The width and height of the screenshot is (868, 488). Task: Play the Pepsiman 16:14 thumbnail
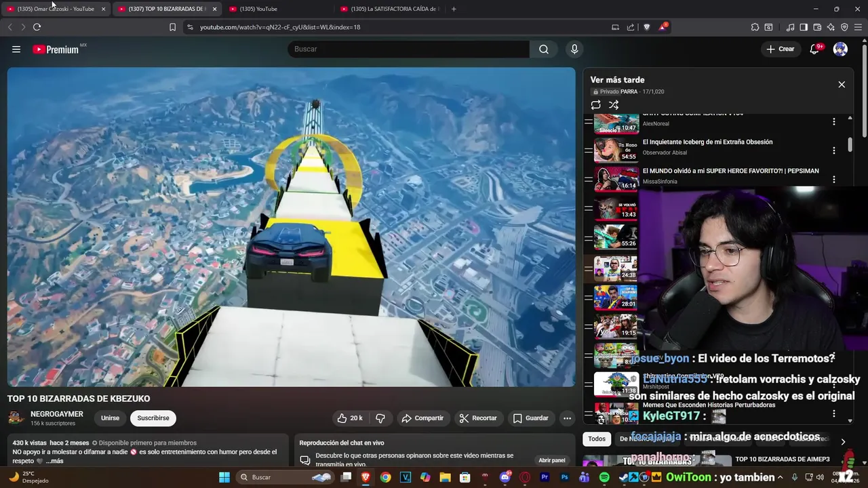pyautogui.click(x=616, y=179)
